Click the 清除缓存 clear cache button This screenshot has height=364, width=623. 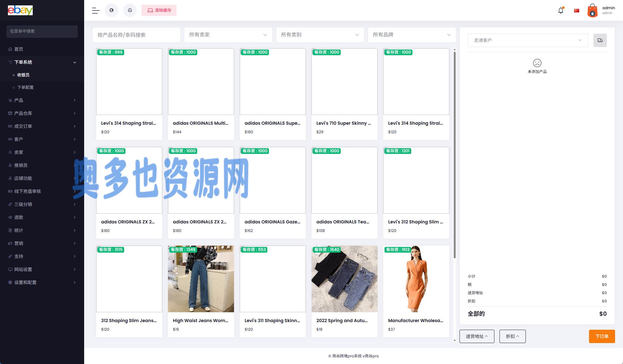159,10
